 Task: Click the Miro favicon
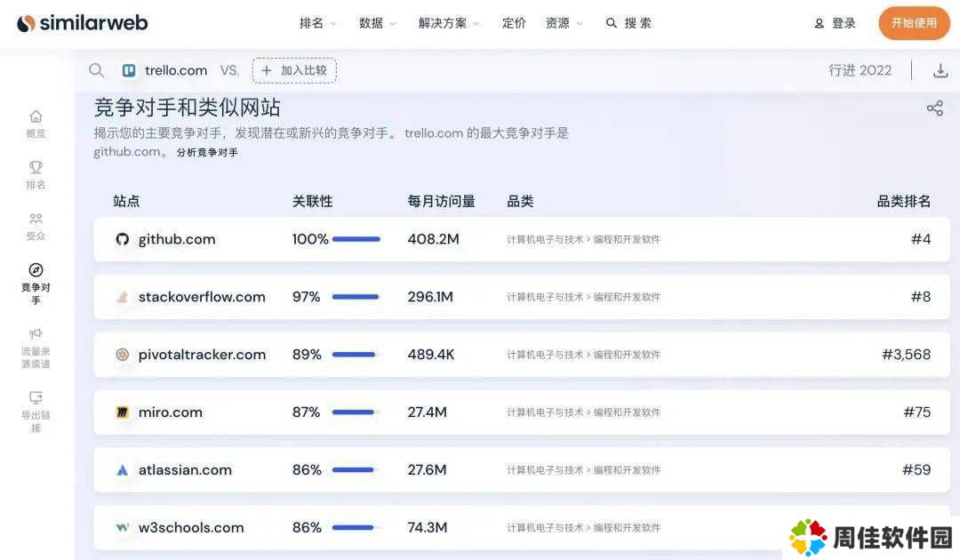click(123, 412)
